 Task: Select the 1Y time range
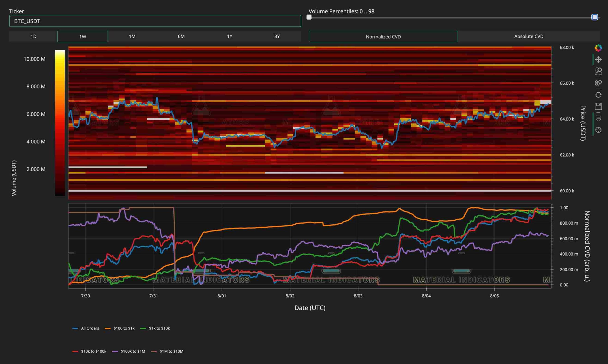230,36
